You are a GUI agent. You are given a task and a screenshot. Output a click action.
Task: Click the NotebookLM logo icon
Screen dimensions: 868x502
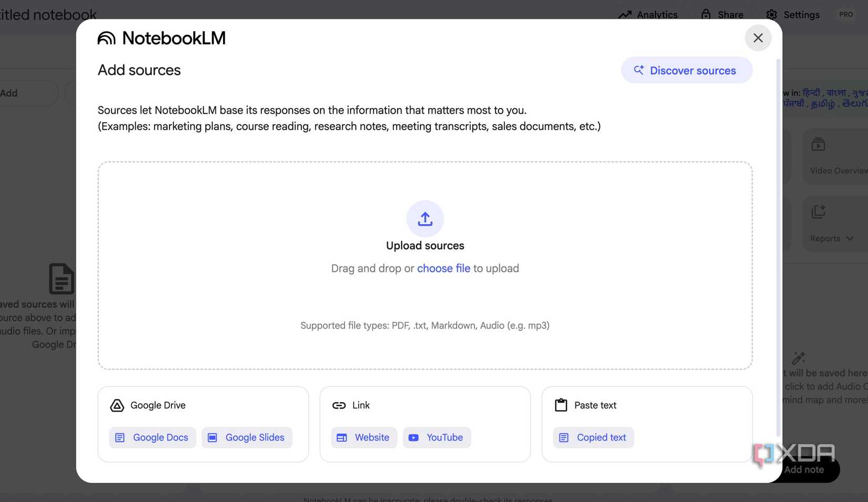pos(106,38)
